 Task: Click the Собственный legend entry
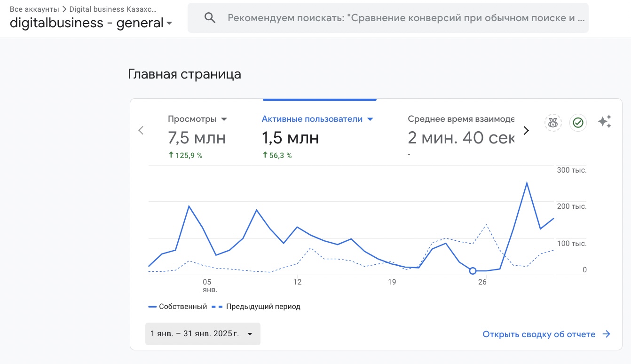pyautogui.click(x=177, y=307)
